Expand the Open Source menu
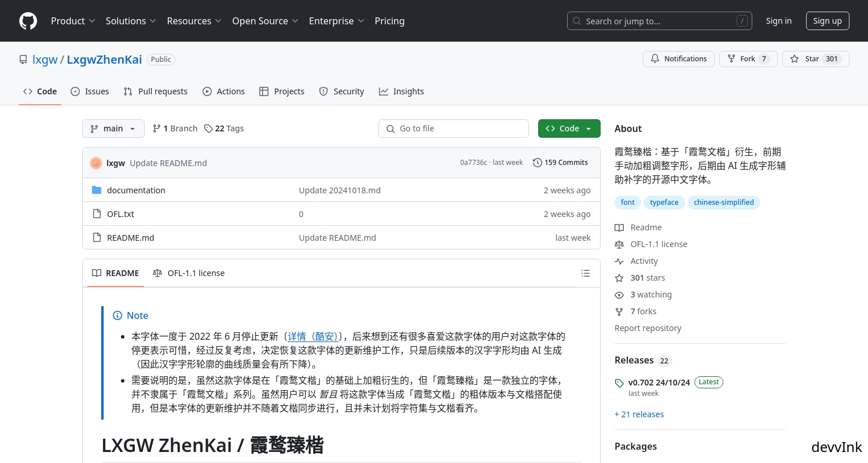The image size is (868, 463). pyautogui.click(x=265, y=21)
